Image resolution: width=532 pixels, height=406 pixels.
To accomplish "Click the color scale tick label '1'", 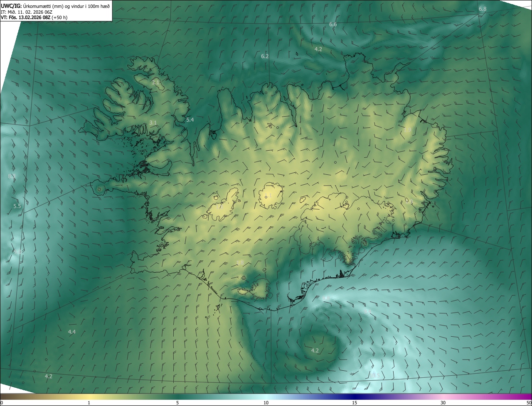I will point(89,403).
